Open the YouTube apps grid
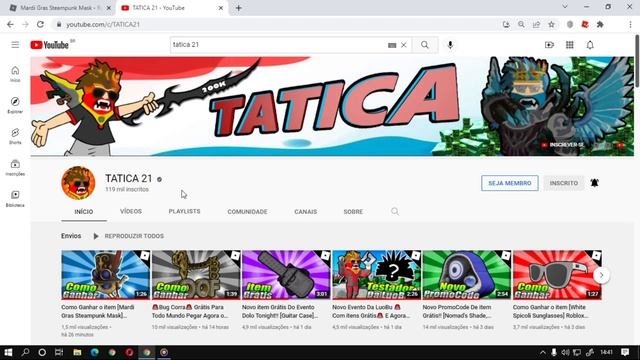 click(570, 45)
